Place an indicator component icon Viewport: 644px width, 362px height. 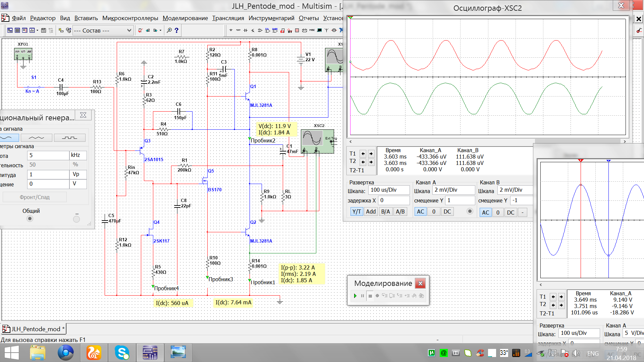297,30
